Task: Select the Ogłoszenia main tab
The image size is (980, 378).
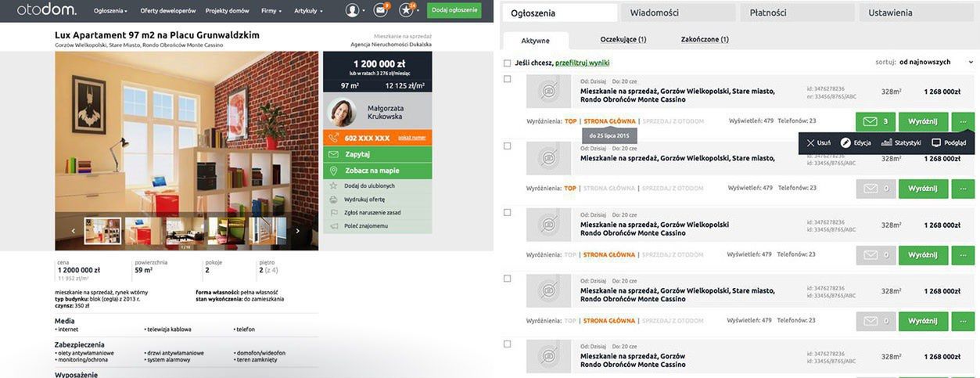Action: point(559,13)
